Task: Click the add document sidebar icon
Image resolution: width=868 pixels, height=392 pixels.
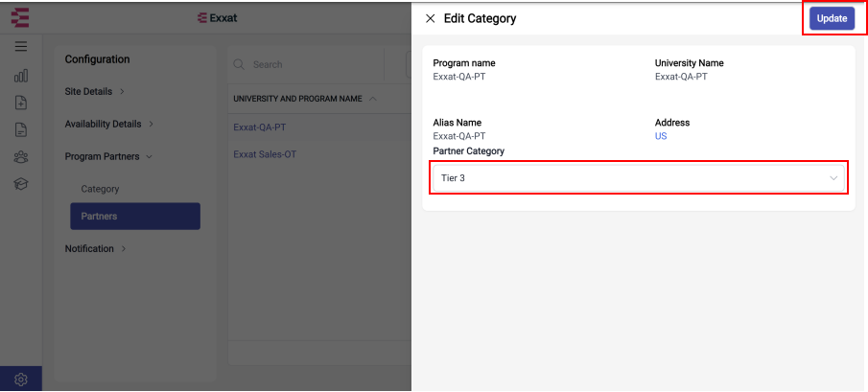Action: pos(21,103)
